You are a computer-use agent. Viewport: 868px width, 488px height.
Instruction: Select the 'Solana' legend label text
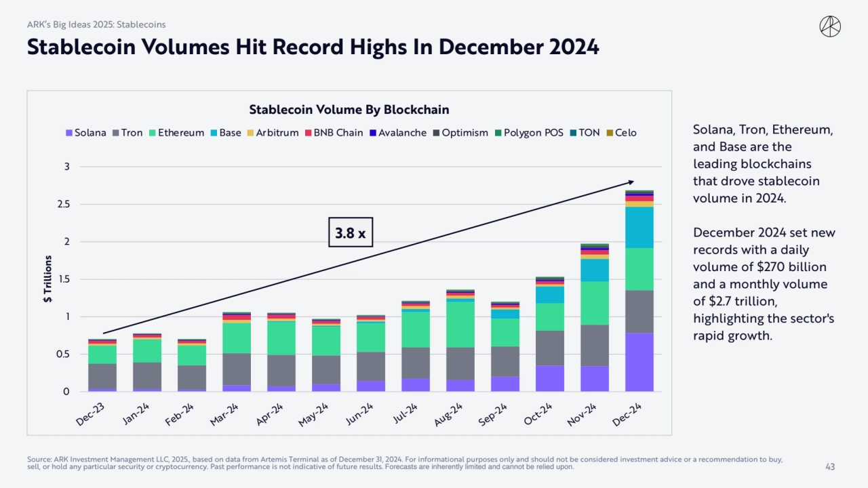(x=90, y=133)
